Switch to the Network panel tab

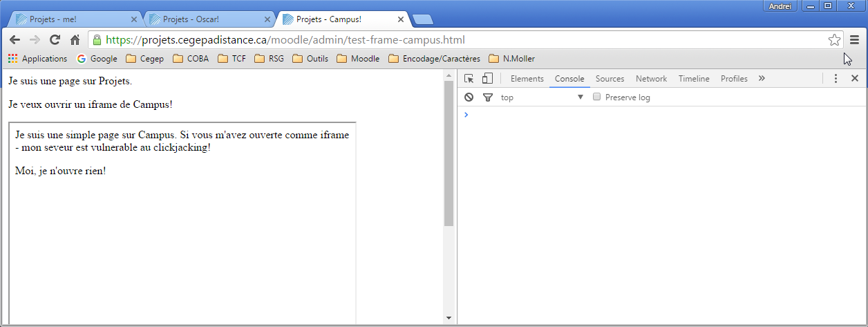click(651, 79)
